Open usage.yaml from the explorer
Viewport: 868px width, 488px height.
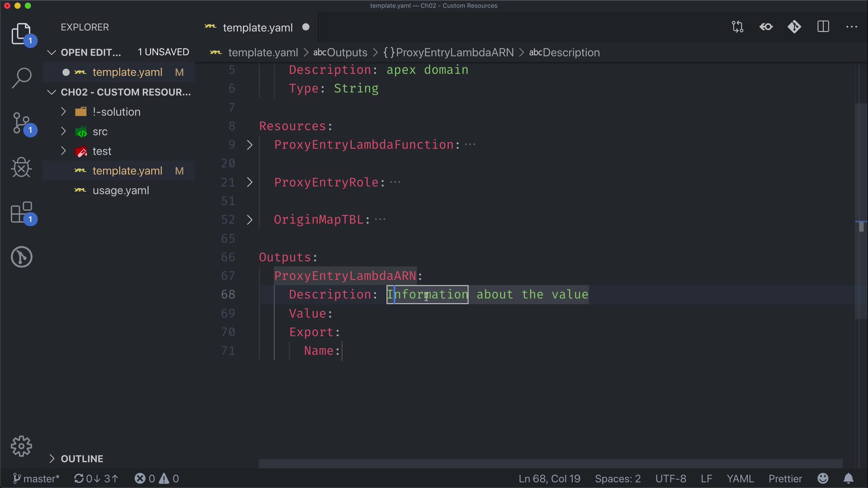(x=121, y=191)
